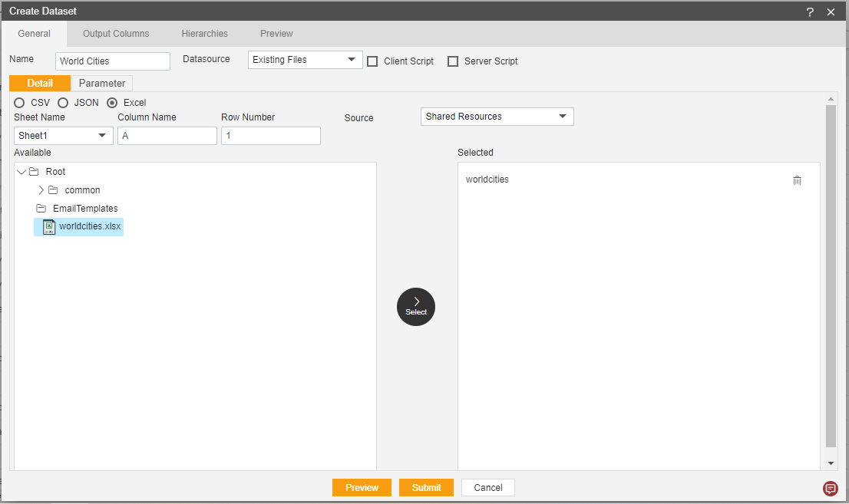Screen dimensions: 849x504
Task: Expand the common folder chevron
Action: click(x=41, y=190)
